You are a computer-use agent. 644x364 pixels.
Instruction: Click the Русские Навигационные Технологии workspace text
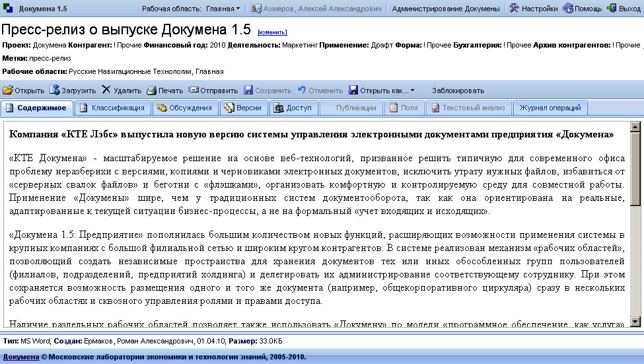click(131, 71)
